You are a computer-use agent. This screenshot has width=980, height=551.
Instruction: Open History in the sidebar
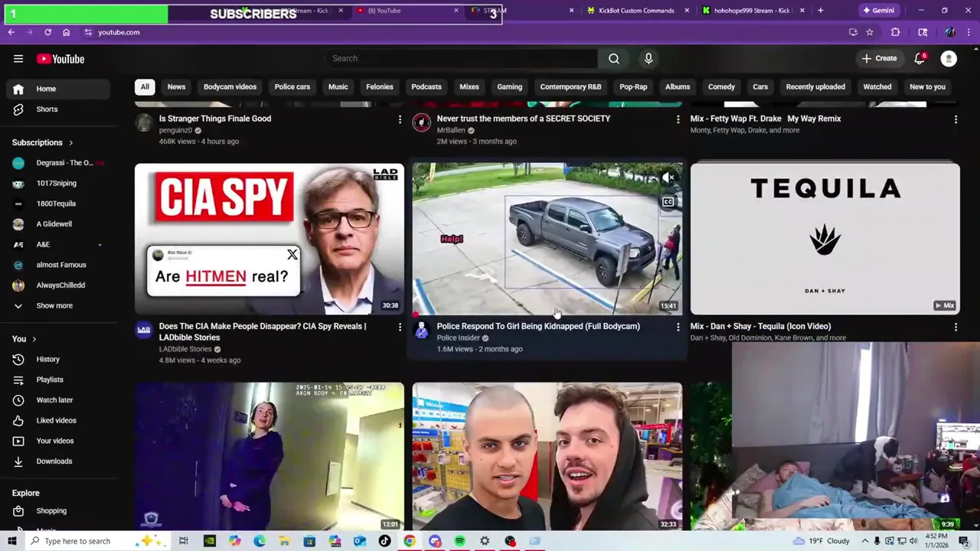(x=58, y=360)
